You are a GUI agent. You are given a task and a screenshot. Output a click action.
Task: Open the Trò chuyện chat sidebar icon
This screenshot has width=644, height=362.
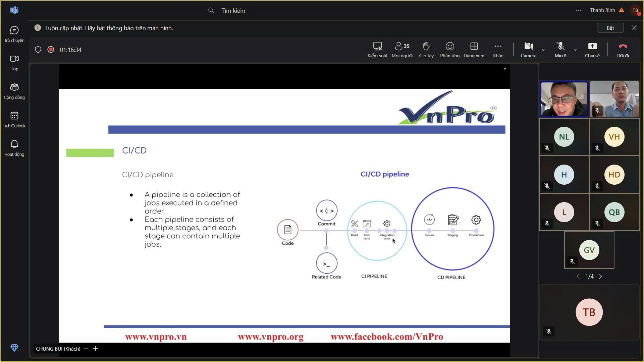14,31
